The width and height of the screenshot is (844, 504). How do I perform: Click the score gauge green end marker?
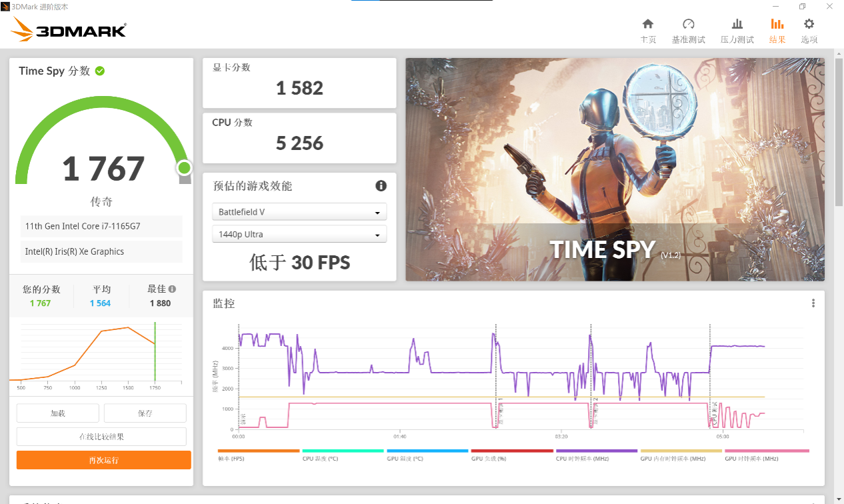pos(184,167)
